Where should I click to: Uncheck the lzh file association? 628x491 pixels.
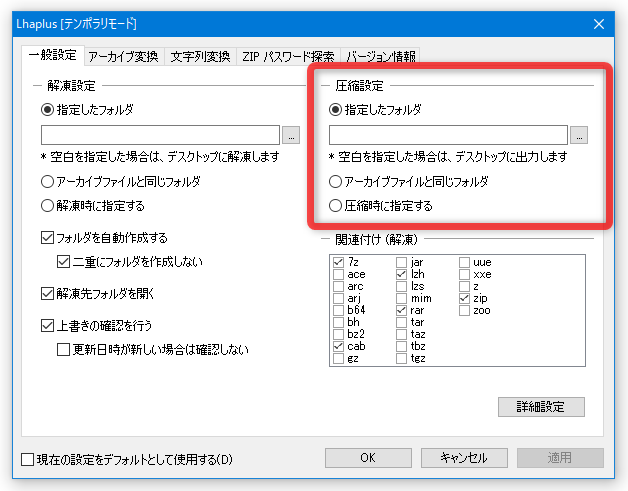401,274
